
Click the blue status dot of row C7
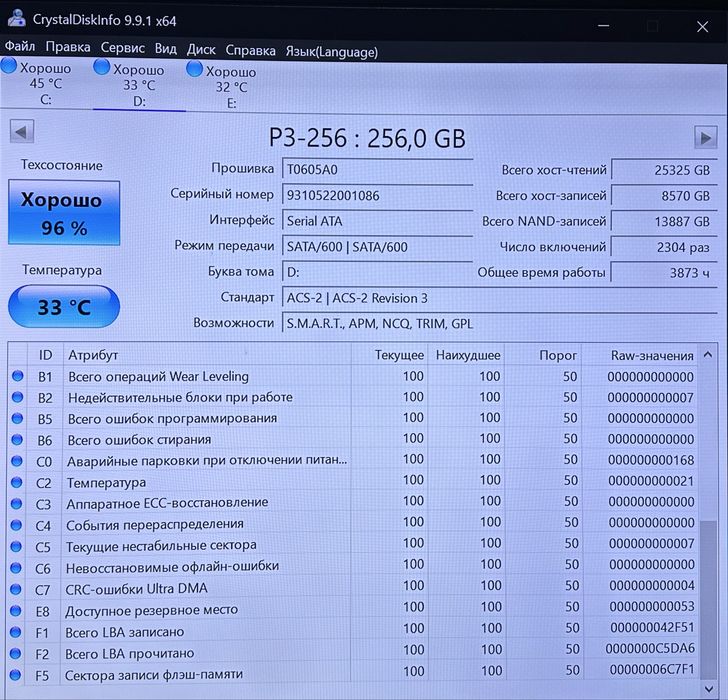(15, 589)
